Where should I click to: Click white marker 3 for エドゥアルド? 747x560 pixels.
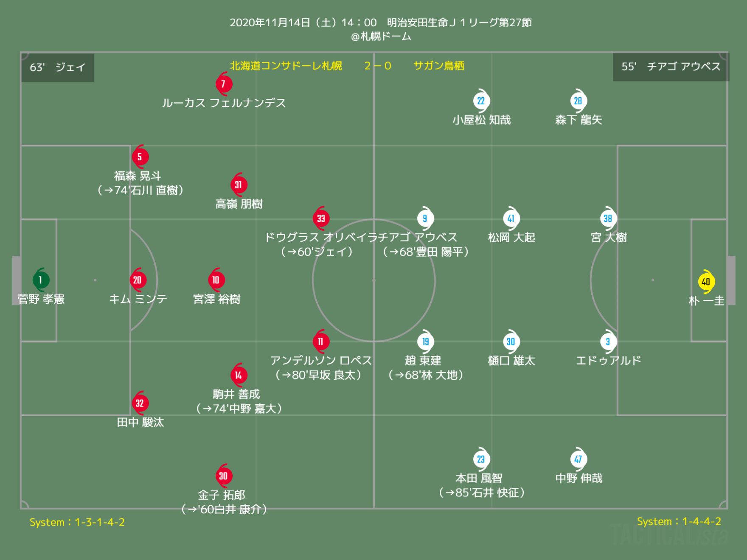608,341
